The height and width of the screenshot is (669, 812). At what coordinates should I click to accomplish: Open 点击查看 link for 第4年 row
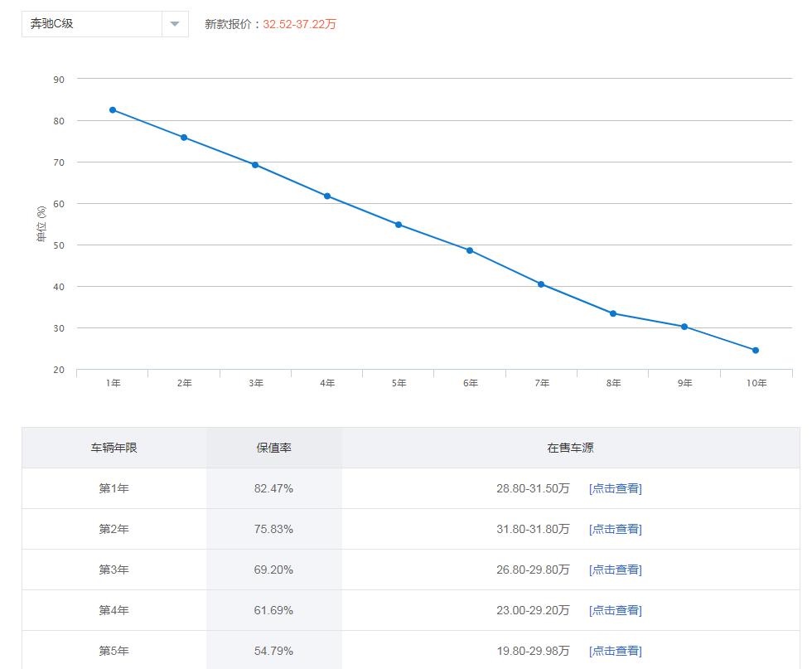click(615, 611)
